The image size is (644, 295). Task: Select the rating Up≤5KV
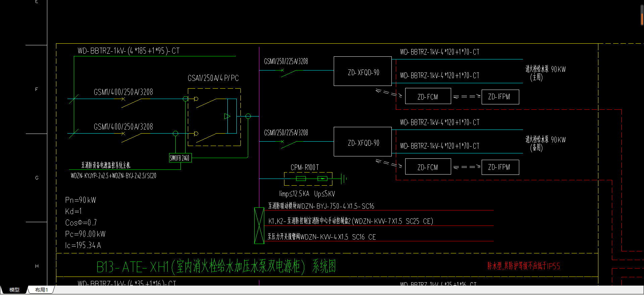pos(325,194)
